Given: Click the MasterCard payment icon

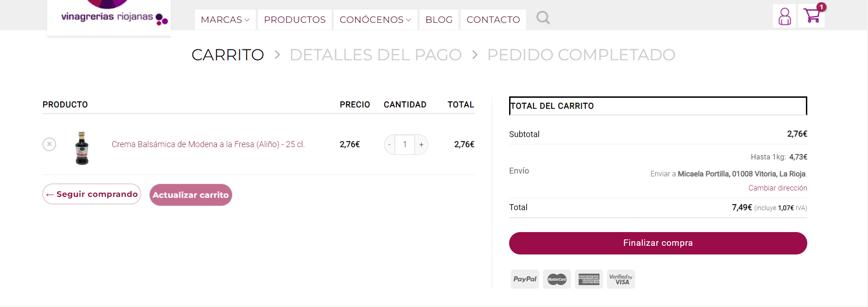Looking at the screenshot, I should [557, 279].
